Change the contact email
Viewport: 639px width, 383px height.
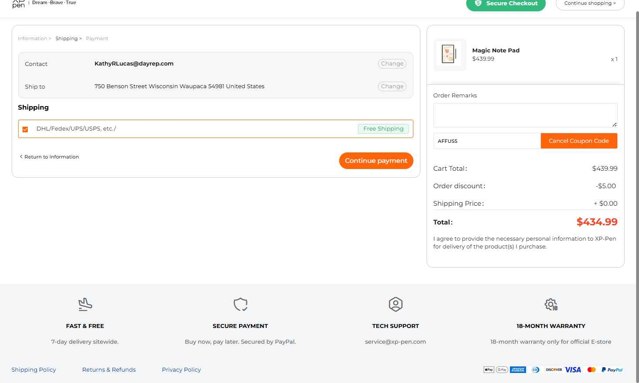click(x=392, y=64)
